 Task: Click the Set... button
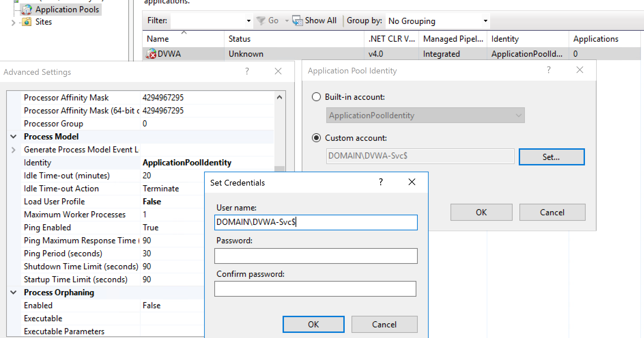552,157
